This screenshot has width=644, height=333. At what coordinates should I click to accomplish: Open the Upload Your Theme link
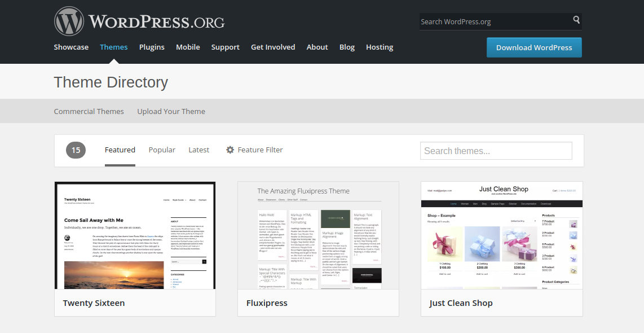171,111
